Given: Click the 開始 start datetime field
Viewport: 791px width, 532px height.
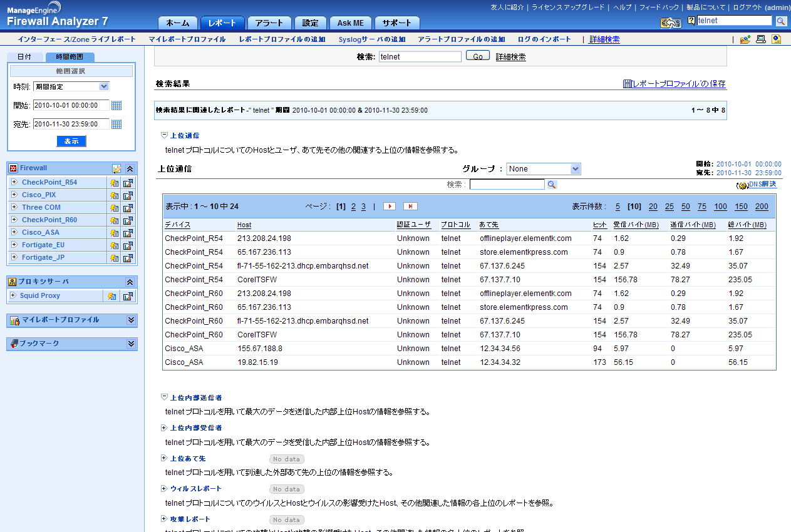Looking at the screenshot, I should (71, 106).
